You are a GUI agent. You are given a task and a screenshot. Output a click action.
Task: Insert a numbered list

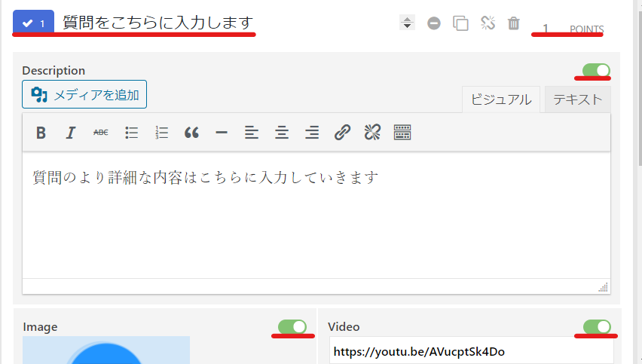(161, 133)
